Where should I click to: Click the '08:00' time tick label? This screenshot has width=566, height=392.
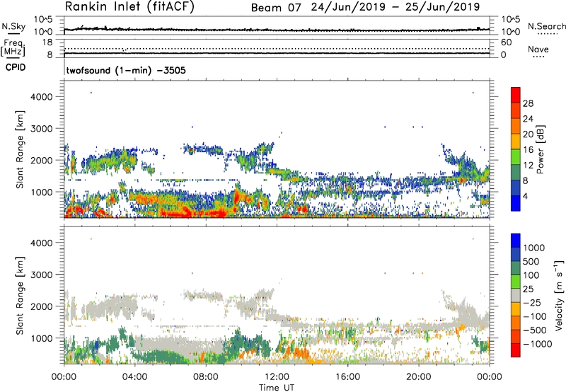206,377
